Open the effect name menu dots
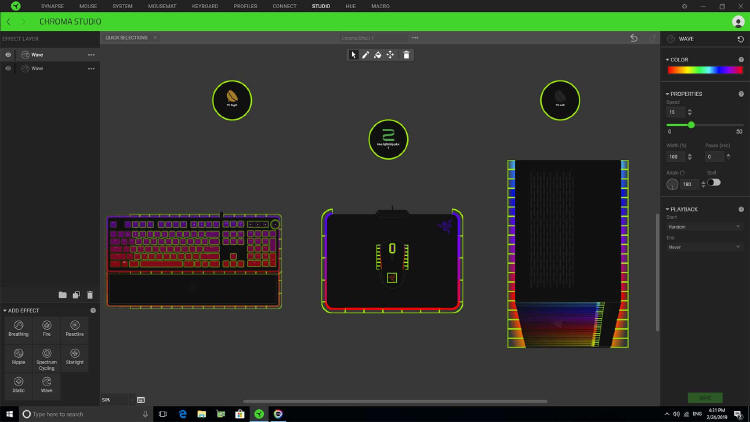The height and width of the screenshot is (422, 750). click(x=415, y=38)
